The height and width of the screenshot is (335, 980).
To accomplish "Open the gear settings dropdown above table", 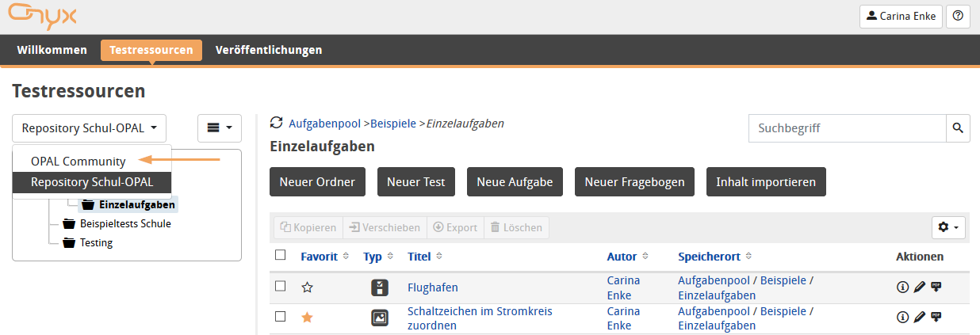I will click(x=948, y=227).
